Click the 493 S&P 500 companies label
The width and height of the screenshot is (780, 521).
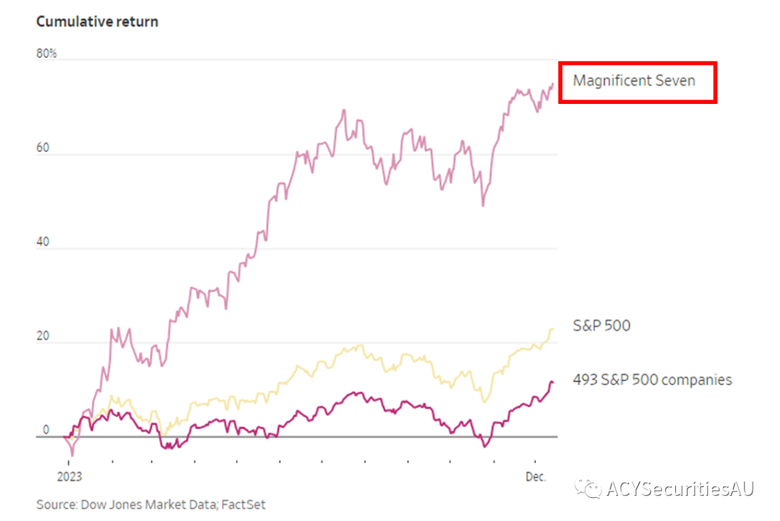[x=652, y=380]
